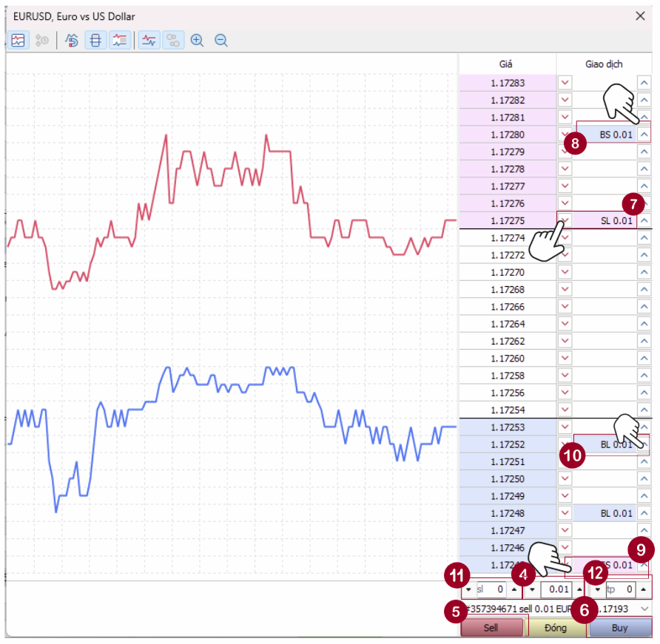Toggle the tick chart display icon
660x644 pixels.
pos(18,41)
